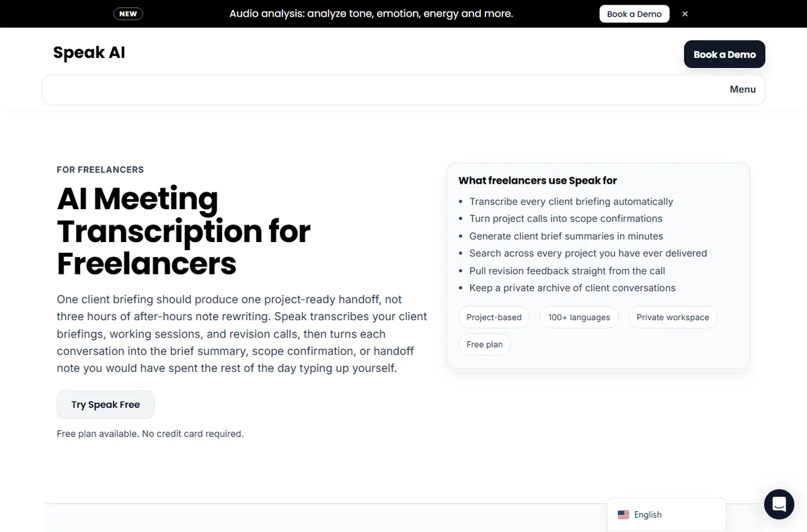
Task: Click 'Free plan available. No credit card required.'
Action: [x=150, y=434]
